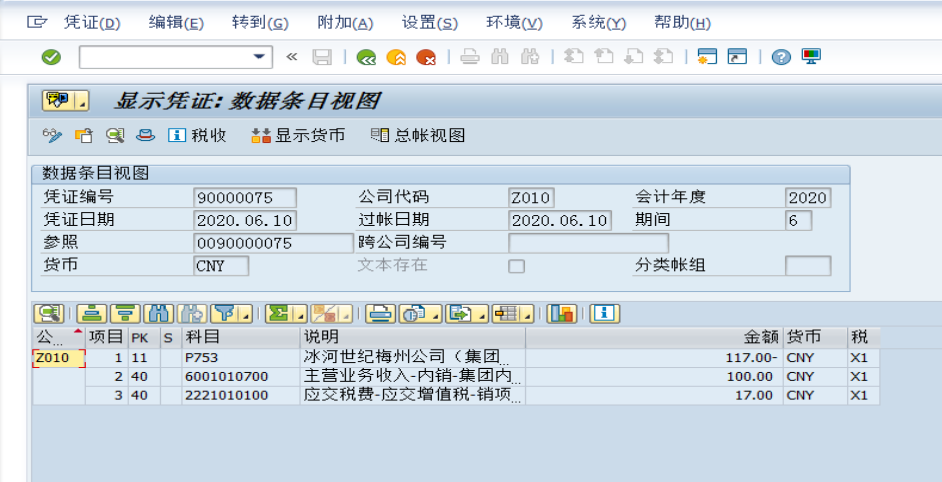Screen dimensions: 942x482
Task: Click the Find binoculars icon in standard toolbar
Action: click(500, 57)
